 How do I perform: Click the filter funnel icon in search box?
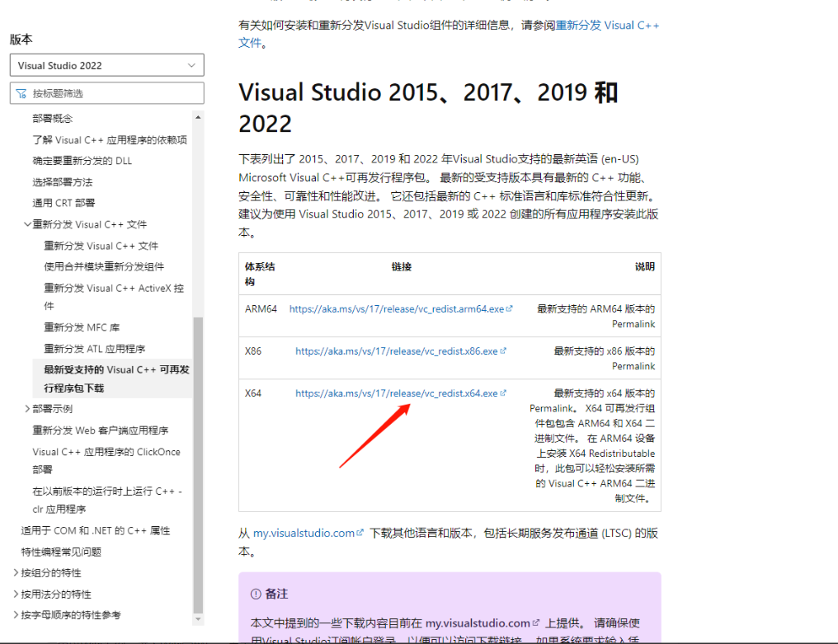pyautogui.click(x=21, y=94)
